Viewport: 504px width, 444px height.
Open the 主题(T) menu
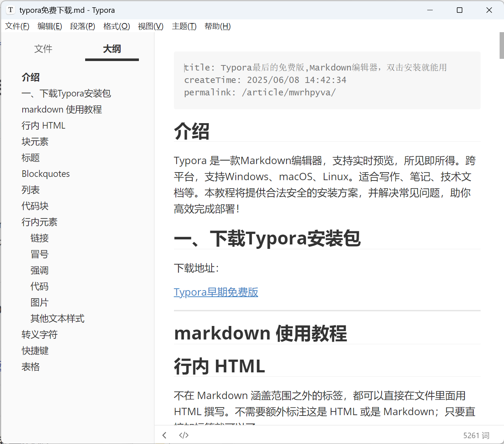pos(184,26)
